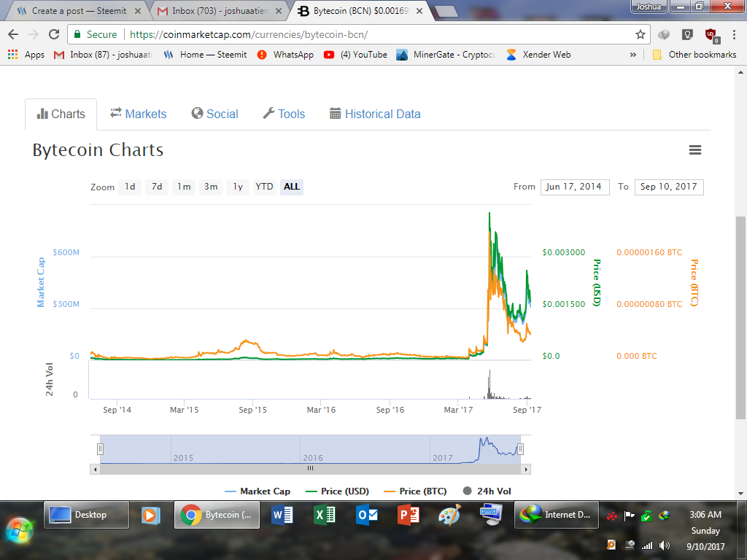The image size is (747, 560).
Task: Click the navigator scroll left arrow
Action: pyautogui.click(x=96, y=469)
